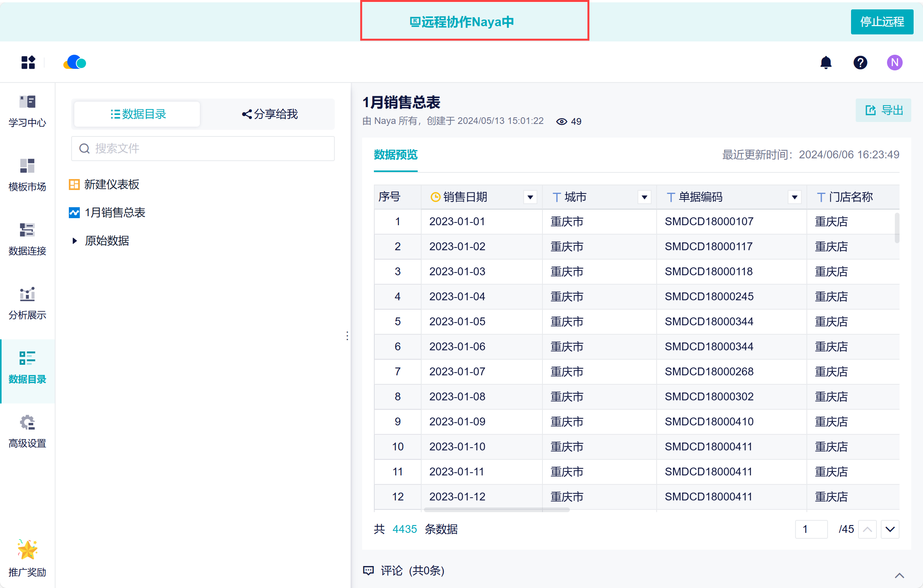The height and width of the screenshot is (588, 923).
Task: Go to 数据连接 in sidebar
Action: click(27, 230)
